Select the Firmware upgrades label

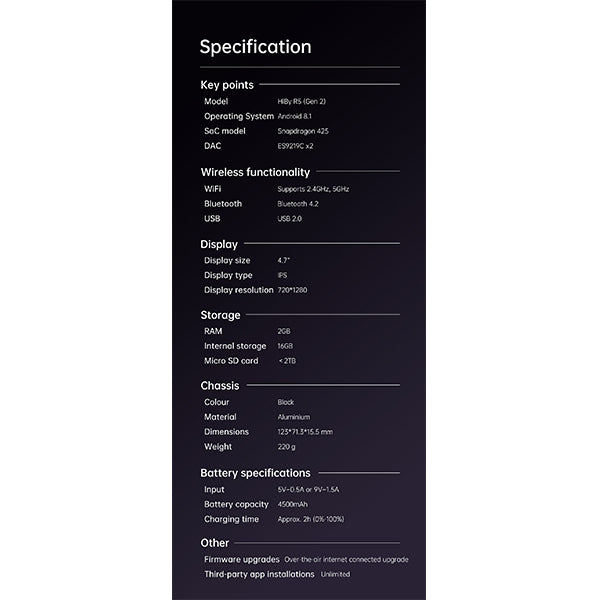[242, 559]
